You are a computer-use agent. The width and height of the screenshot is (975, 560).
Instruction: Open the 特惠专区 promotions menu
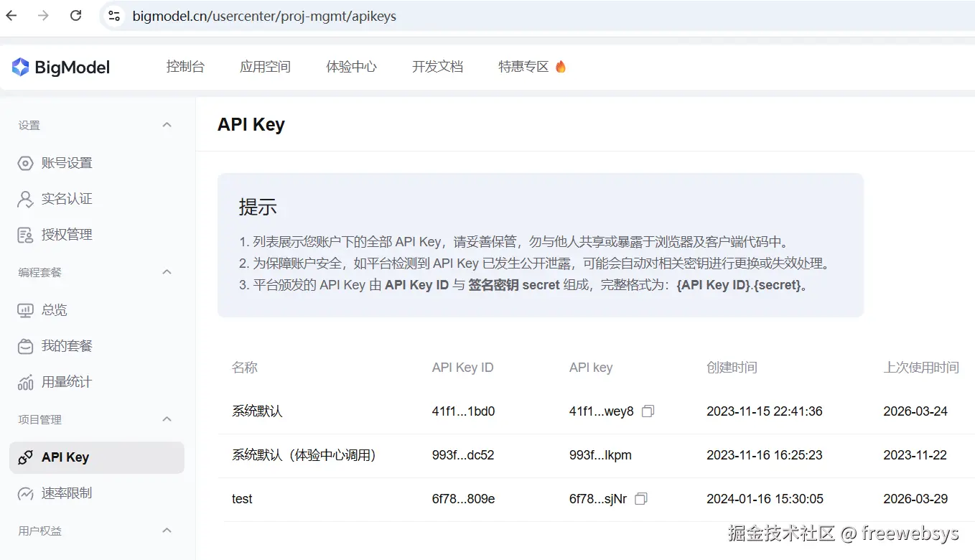[x=531, y=67]
